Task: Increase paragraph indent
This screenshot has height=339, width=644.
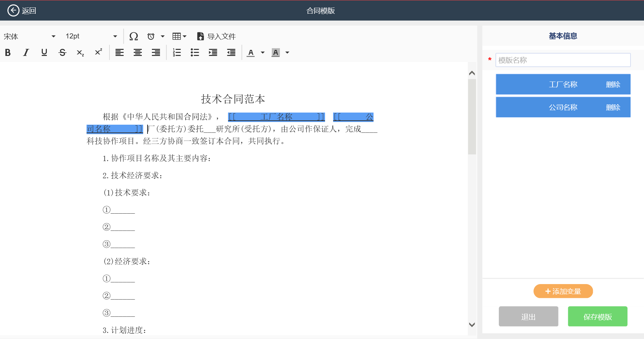Action: (x=213, y=53)
